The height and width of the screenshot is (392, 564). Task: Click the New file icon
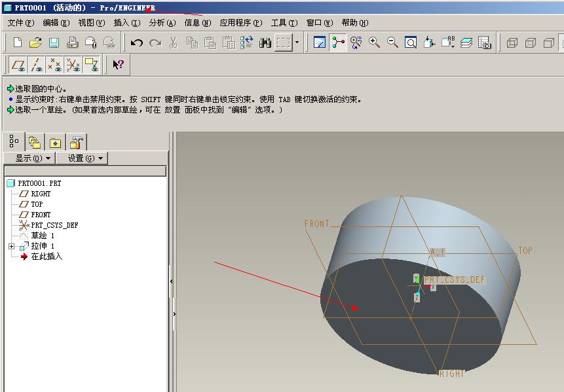pos(17,43)
